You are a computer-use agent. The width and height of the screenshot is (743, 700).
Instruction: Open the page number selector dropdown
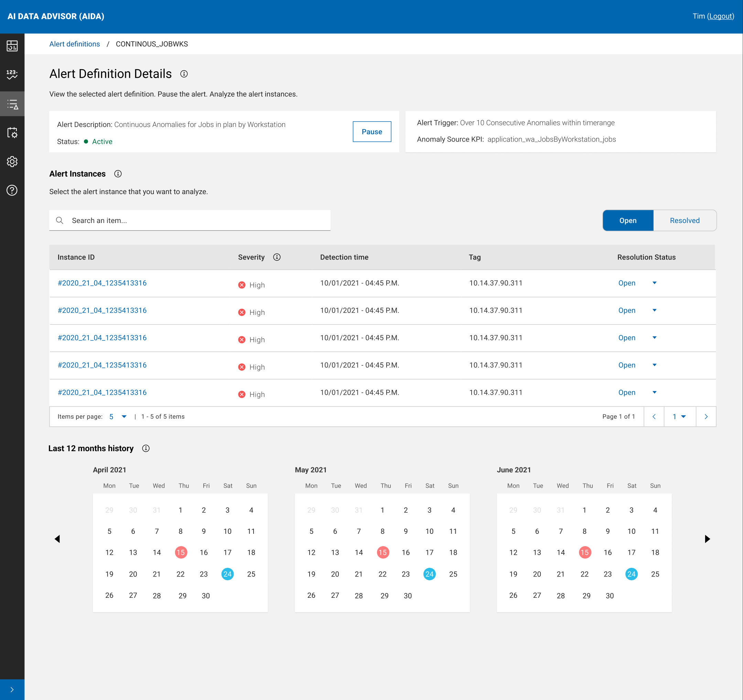click(x=679, y=416)
